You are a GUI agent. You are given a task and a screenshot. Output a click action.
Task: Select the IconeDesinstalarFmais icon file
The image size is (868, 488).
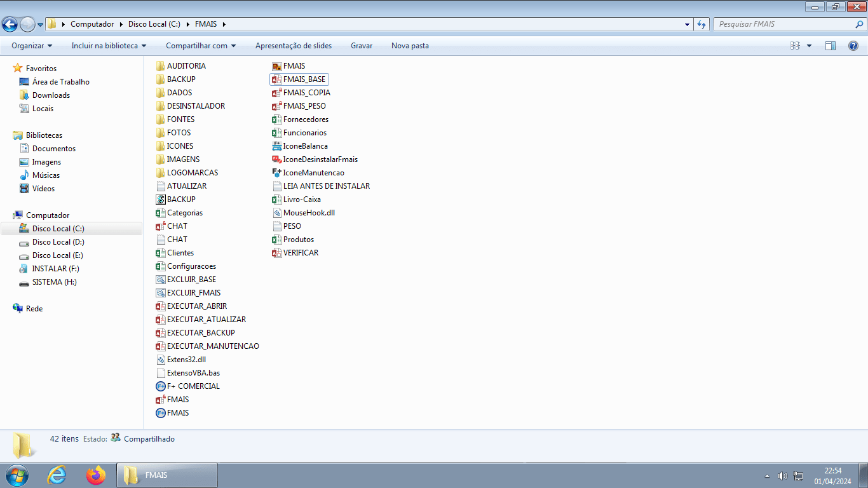point(276,159)
